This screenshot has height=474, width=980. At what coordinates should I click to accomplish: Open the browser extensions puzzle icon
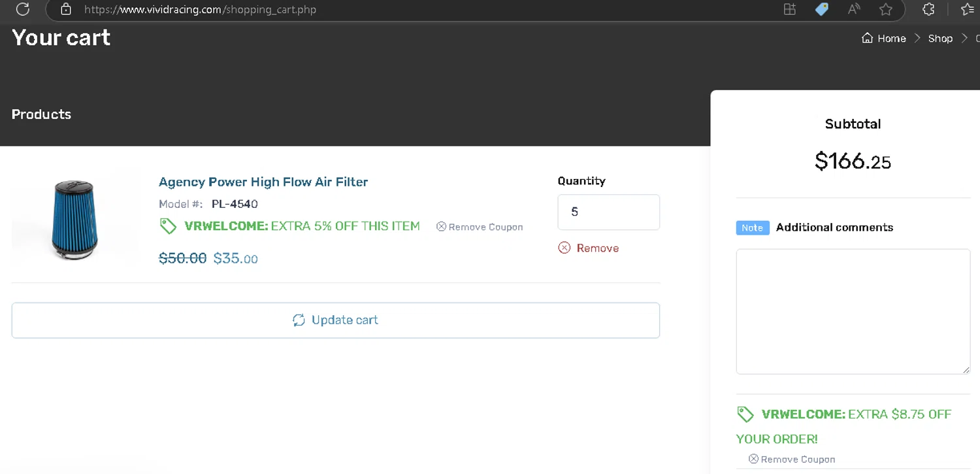[928, 9]
